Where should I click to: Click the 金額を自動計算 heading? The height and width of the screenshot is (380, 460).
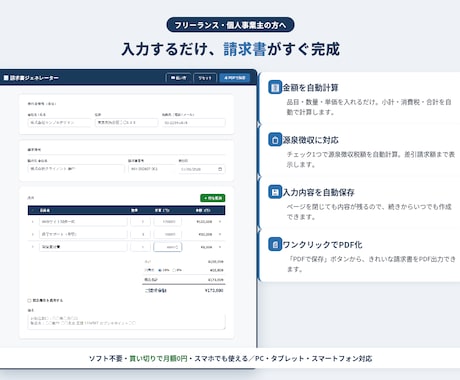click(310, 88)
